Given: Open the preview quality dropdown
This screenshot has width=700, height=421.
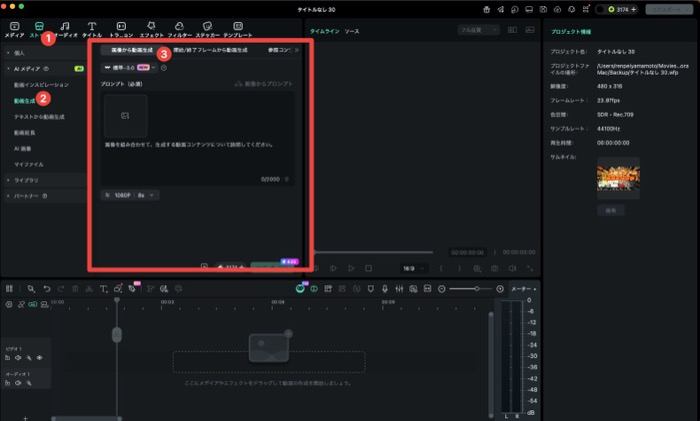Looking at the screenshot, I should [x=478, y=30].
